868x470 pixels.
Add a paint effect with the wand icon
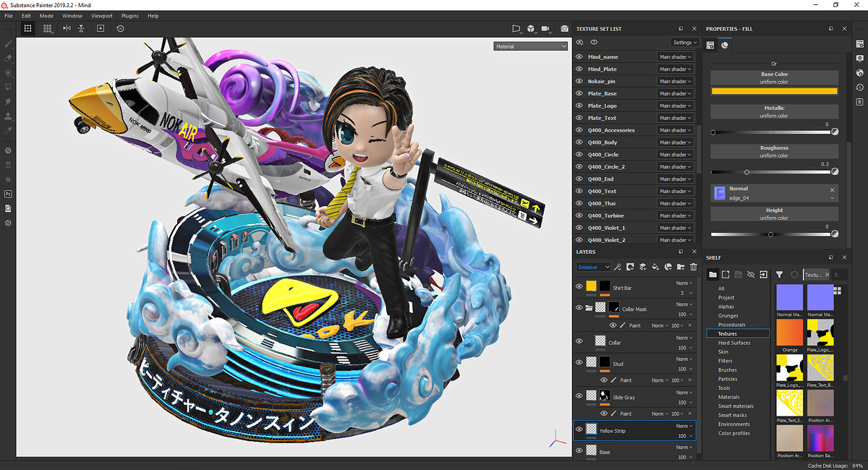617,267
